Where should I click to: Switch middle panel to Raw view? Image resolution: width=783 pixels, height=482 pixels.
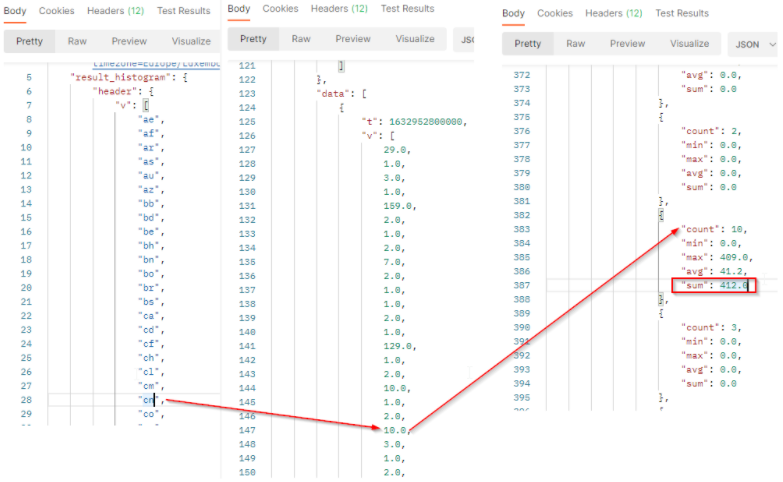point(302,39)
